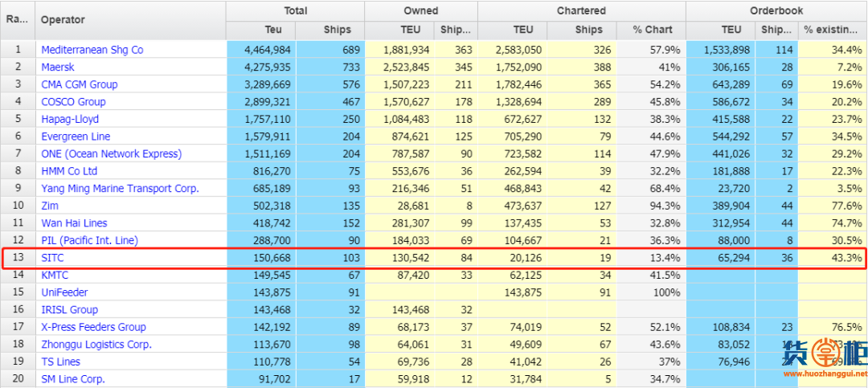
Task: Open the Zim operator link
Action: (x=50, y=206)
